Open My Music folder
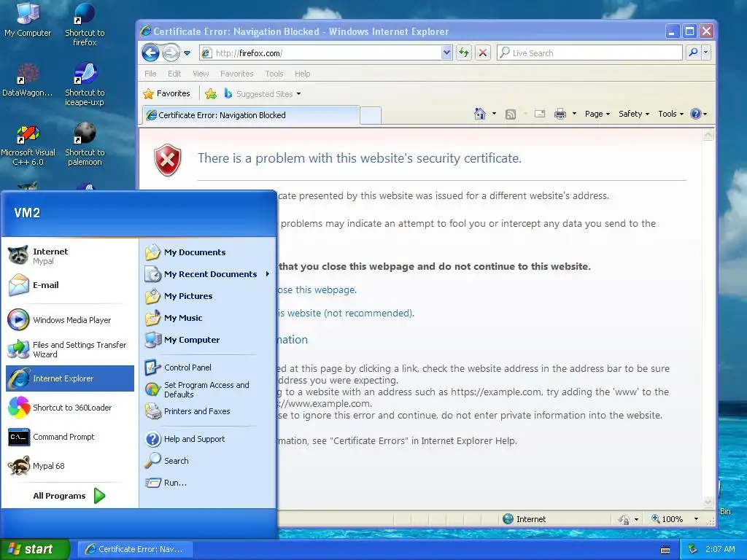 pos(208,318)
